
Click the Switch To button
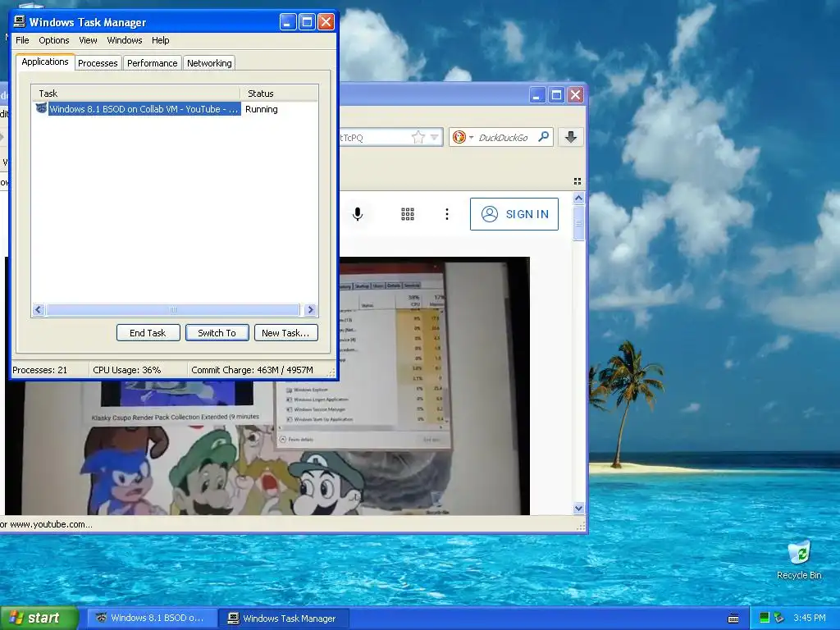coord(217,333)
